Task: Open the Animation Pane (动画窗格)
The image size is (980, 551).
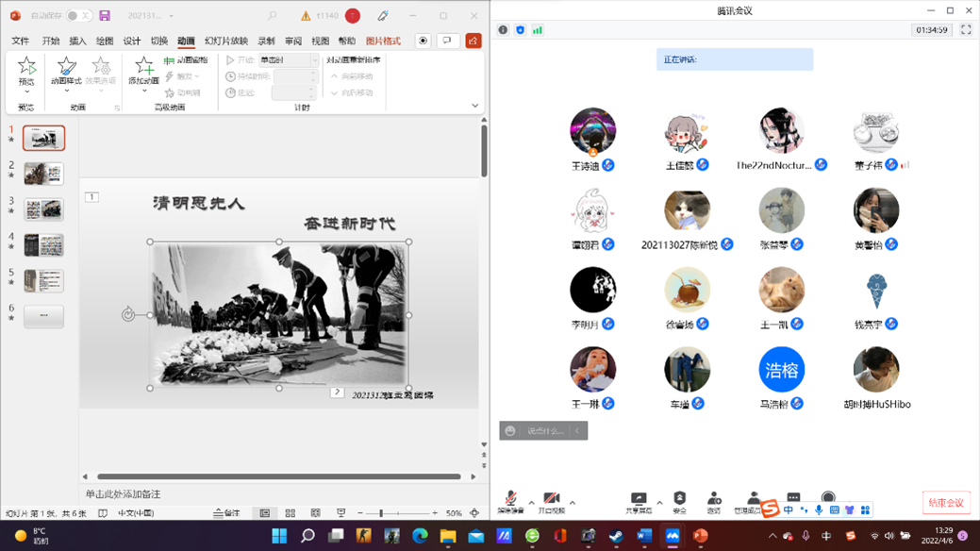Action: pyautogui.click(x=187, y=60)
